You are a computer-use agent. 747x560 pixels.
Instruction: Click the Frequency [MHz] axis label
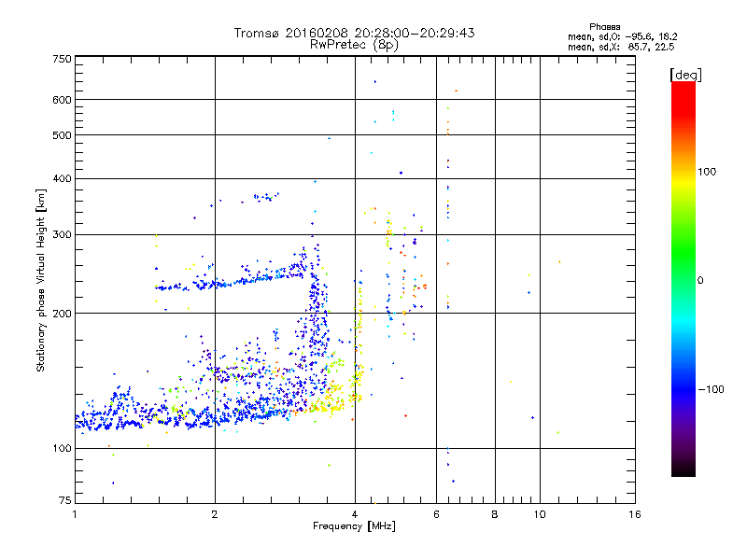(x=354, y=526)
